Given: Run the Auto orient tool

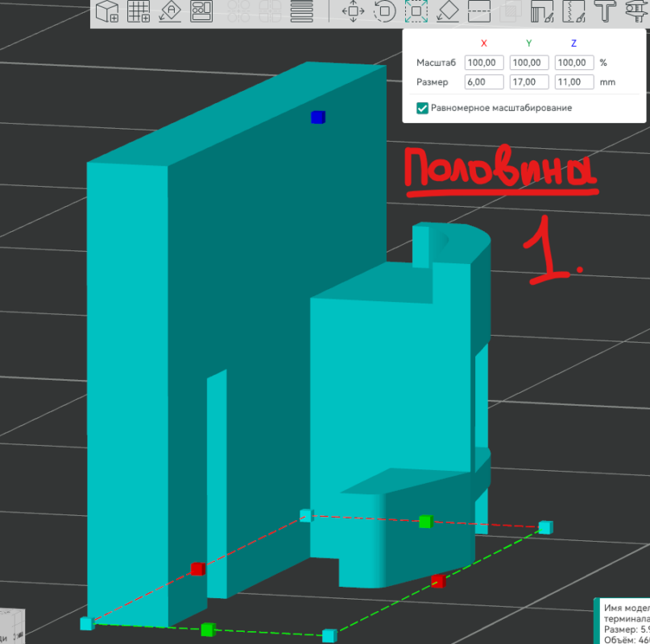Looking at the screenshot, I should click(169, 11).
